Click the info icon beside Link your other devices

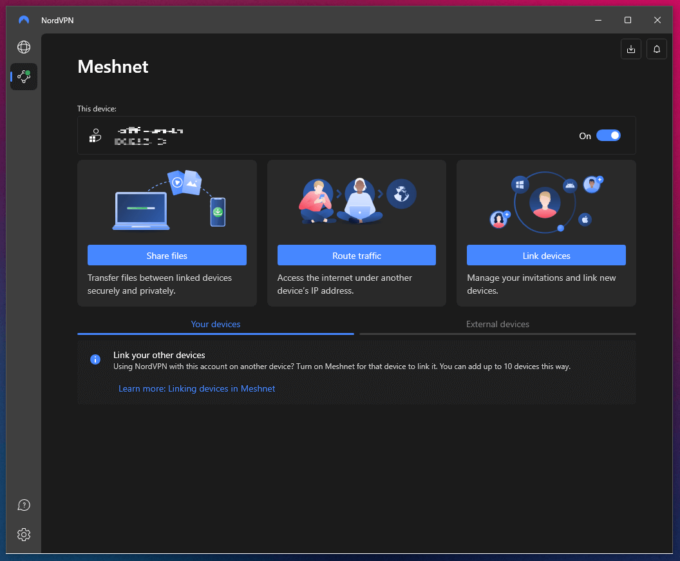(95, 359)
